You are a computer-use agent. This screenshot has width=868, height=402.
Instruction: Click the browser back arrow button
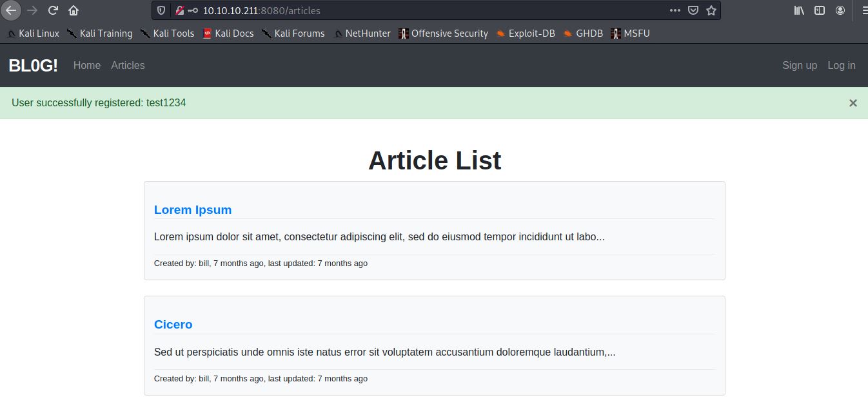[11, 10]
